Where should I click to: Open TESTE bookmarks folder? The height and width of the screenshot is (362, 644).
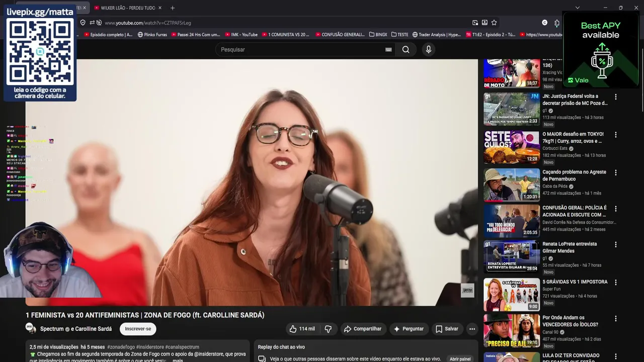[399, 35]
